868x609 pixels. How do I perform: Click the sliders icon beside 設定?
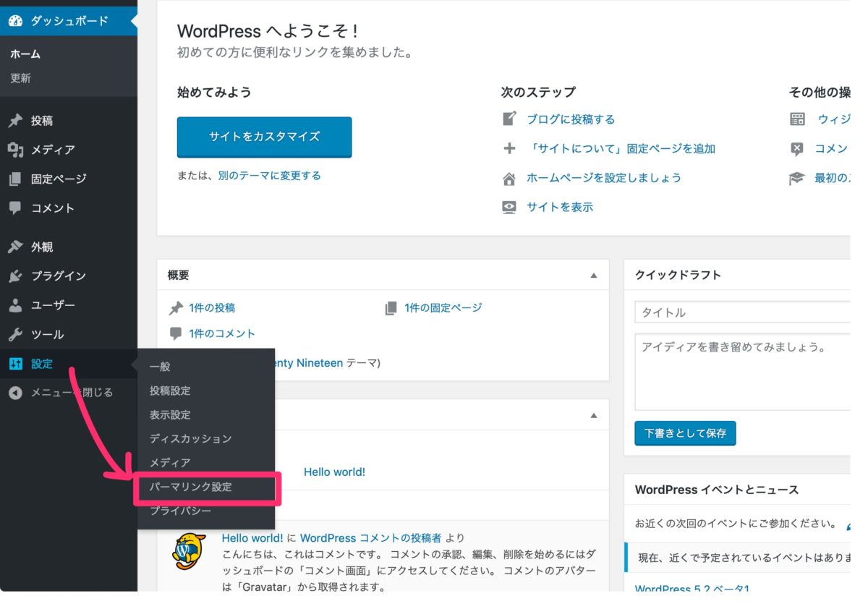[16, 364]
